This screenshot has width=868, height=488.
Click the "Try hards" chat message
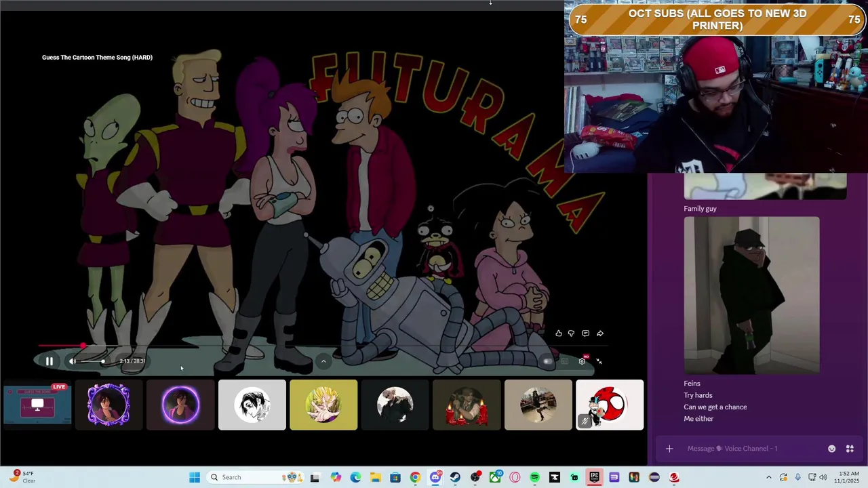[698, 395]
